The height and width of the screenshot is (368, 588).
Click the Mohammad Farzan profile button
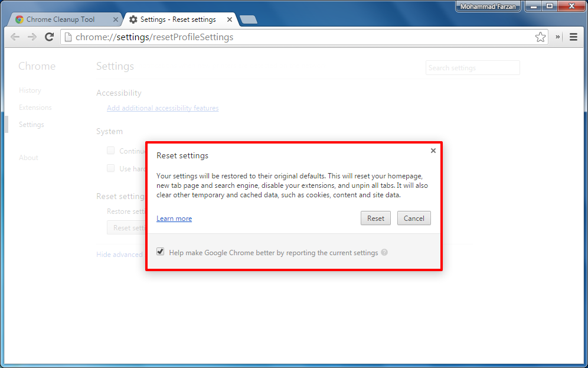click(488, 6)
